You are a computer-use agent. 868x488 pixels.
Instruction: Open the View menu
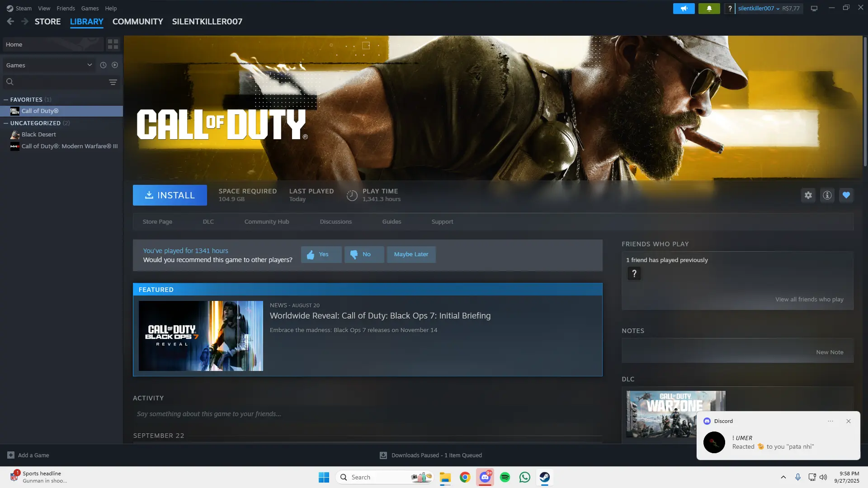pos(44,9)
